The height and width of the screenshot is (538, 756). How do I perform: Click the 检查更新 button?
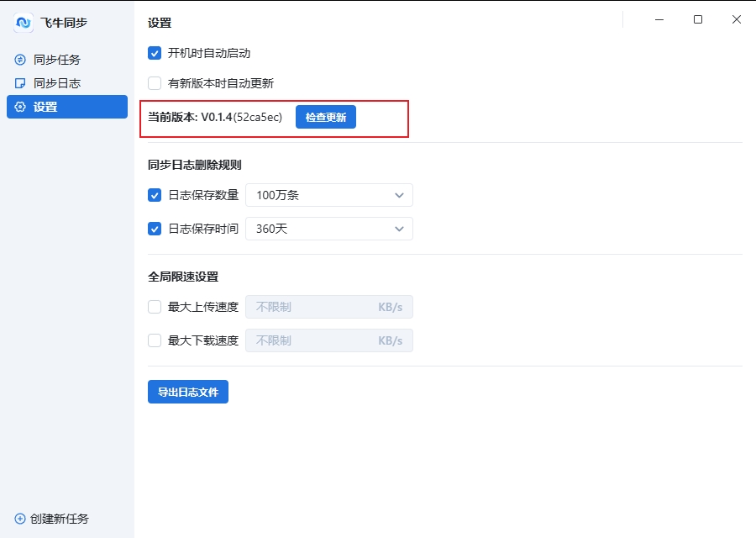(x=326, y=118)
